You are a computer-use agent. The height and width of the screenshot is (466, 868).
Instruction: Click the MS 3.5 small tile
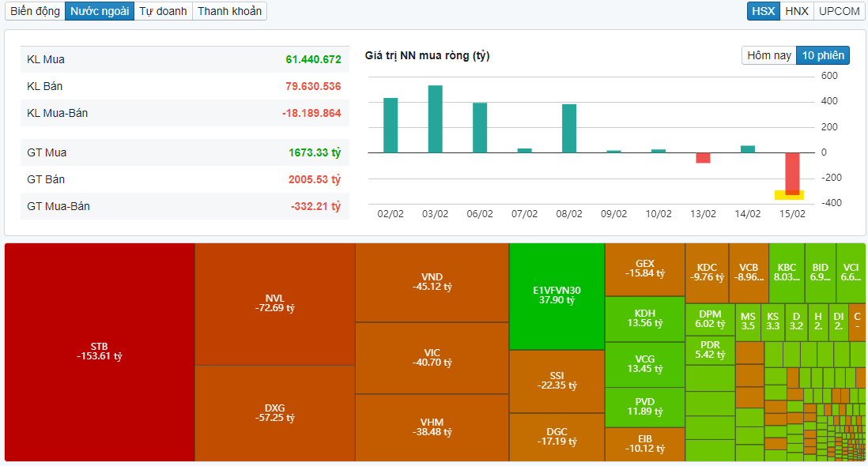point(748,322)
